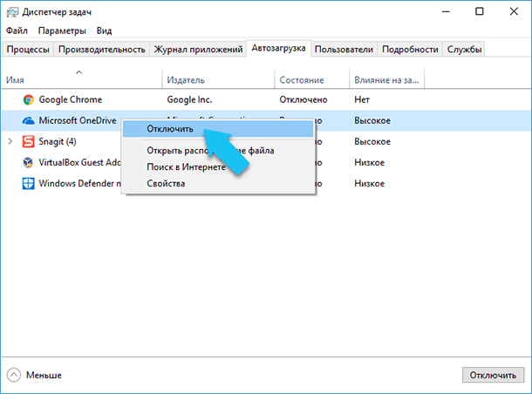Click the Google Inc. publisher cell
The height and width of the screenshot is (394, 532).
(x=189, y=99)
